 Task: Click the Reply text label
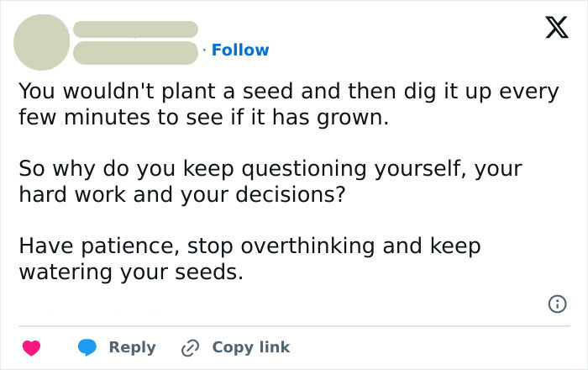pyautogui.click(x=133, y=347)
